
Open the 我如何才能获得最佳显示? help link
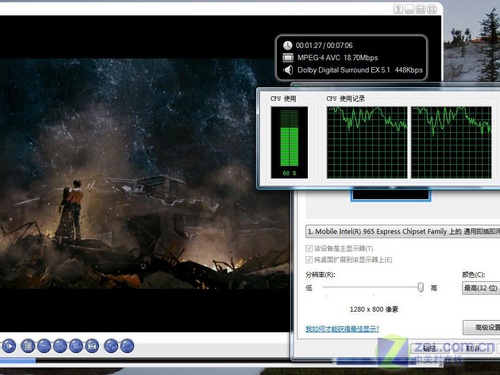pyautogui.click(x=342, y=329)
